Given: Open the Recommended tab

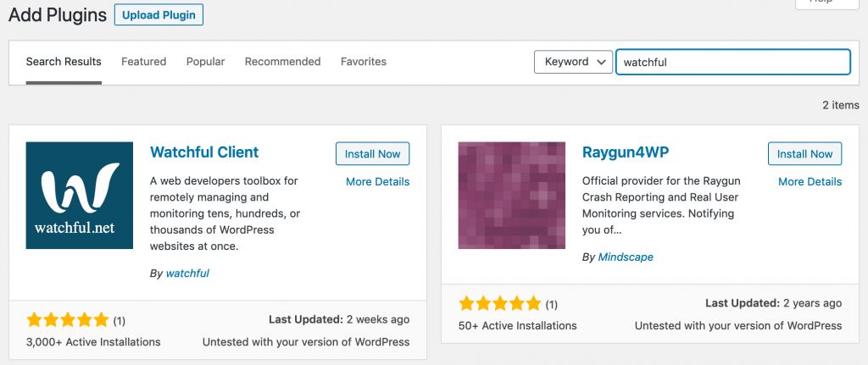Looking at the screenshot, I should point(283,62).
